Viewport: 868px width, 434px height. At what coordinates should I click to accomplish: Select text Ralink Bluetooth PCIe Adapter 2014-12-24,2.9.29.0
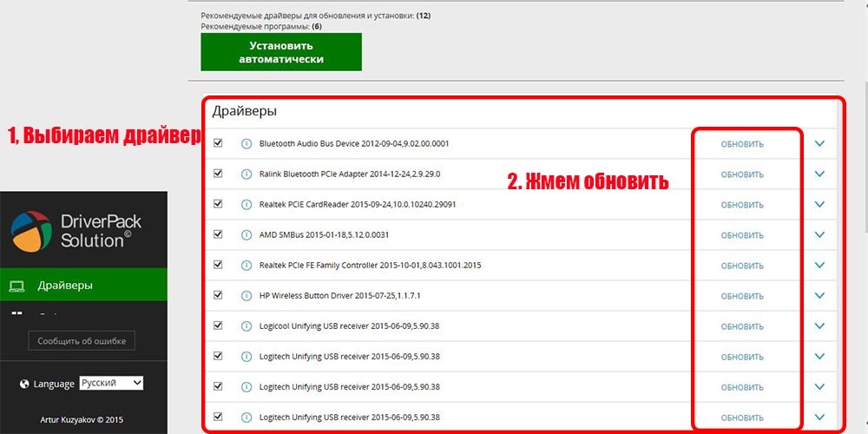(350, 174)
